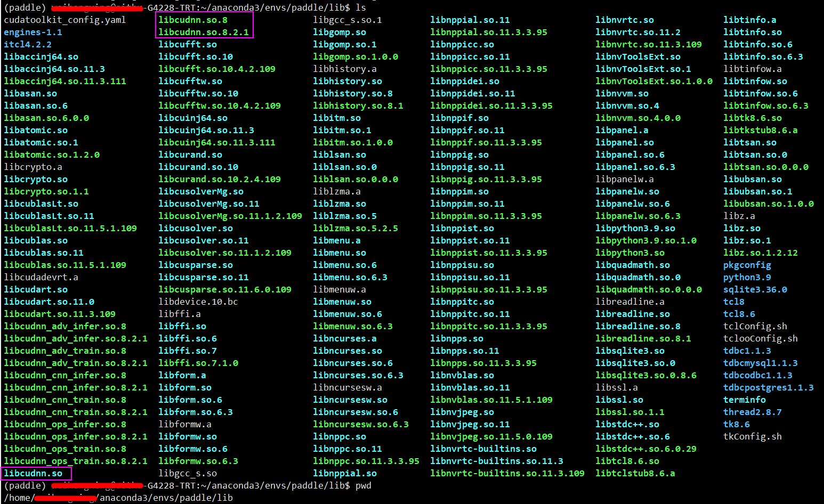The width and height of the screenshot is (824, 504).
Task: Click libcusparse.so.11.6.0.109
Action: [x=225, y=289]
